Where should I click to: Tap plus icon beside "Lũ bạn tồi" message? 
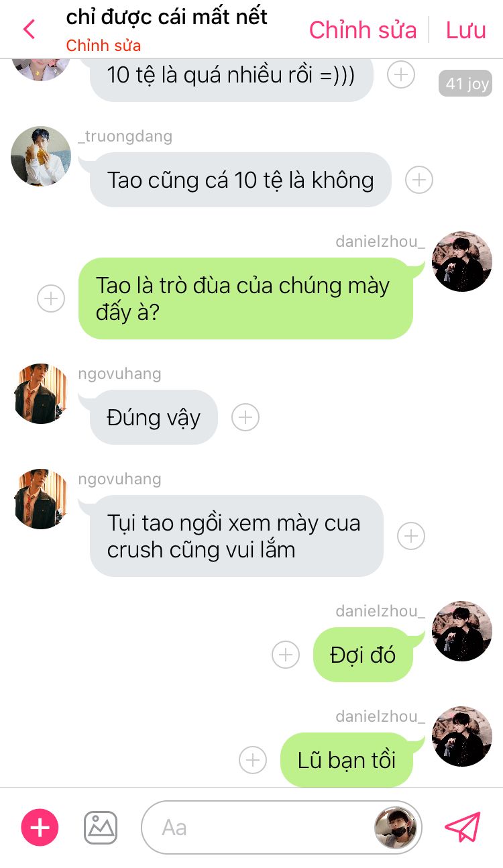click(253, 760)
